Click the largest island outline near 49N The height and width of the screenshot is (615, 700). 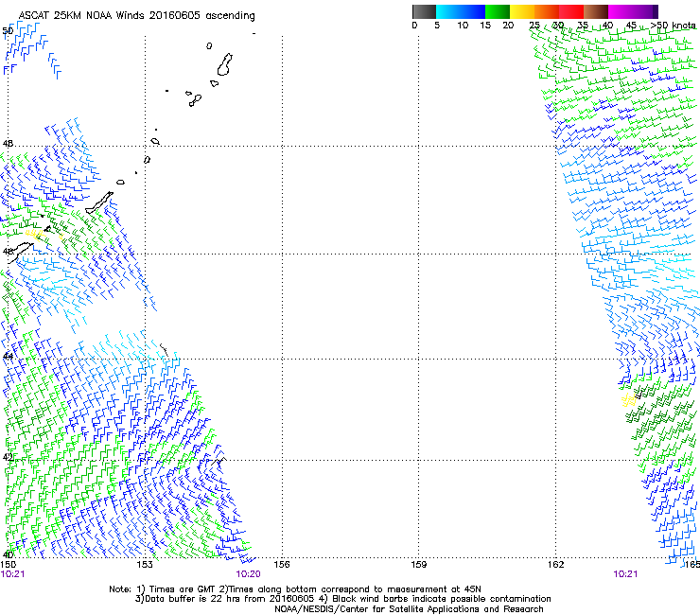point(224,64)
